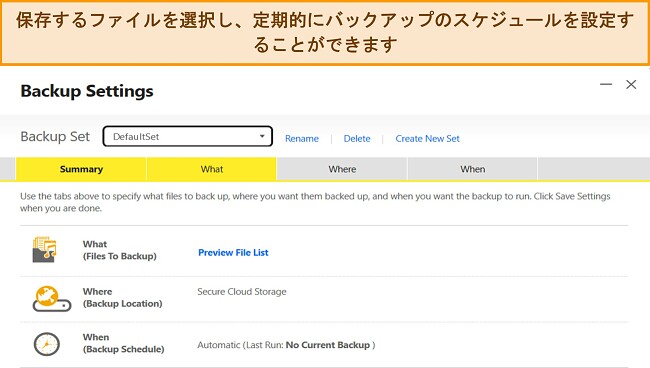Click the Where (Backup Location) label
Screen dimensions: 650x368
(x=122, y=298)
